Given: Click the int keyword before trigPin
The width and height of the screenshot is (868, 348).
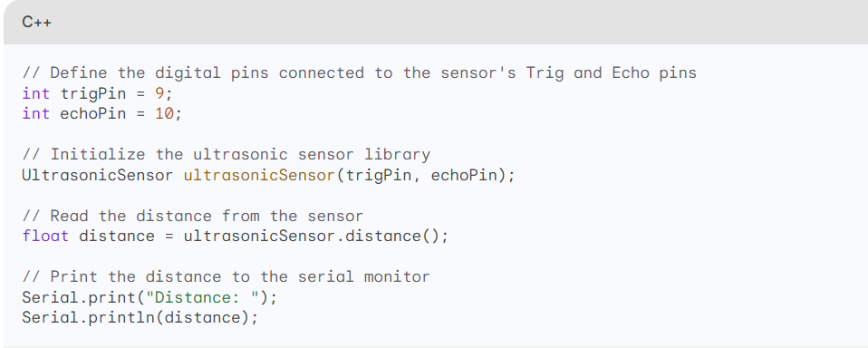Looking at the screenshot, I should pyautogui.click(x=36, y=93).
